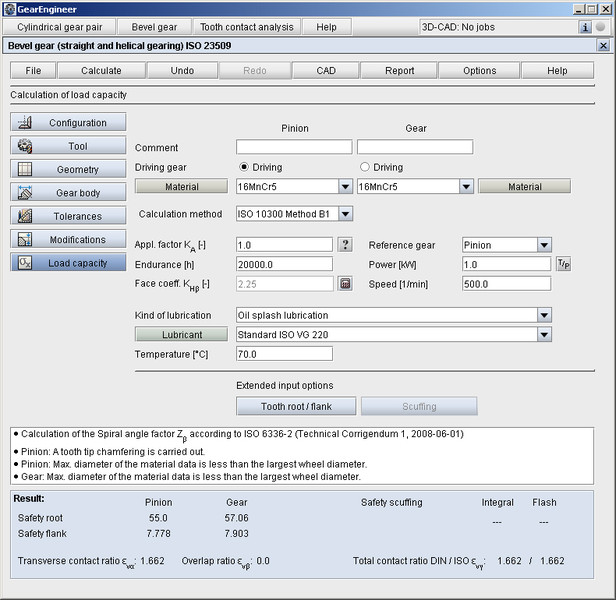
Task: Click the 3D-CAD info icon
Action: (x=585, y=27)
